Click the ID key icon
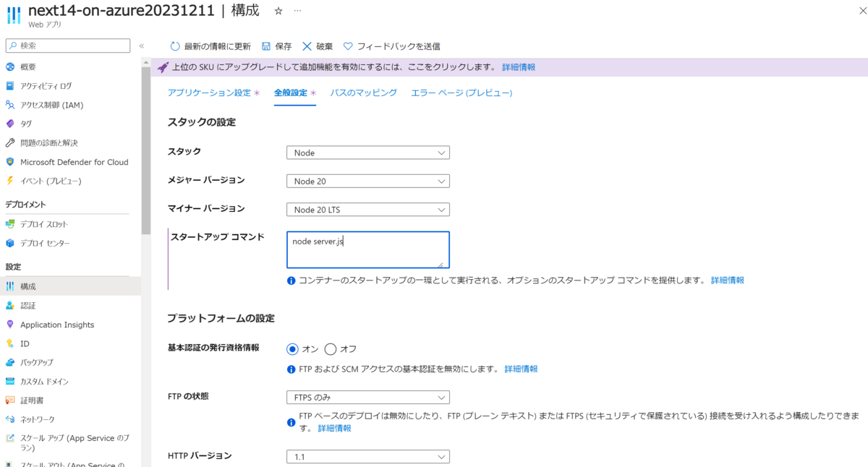The width and height of the screenshot is (868, 467). click(x=10, y=343)
